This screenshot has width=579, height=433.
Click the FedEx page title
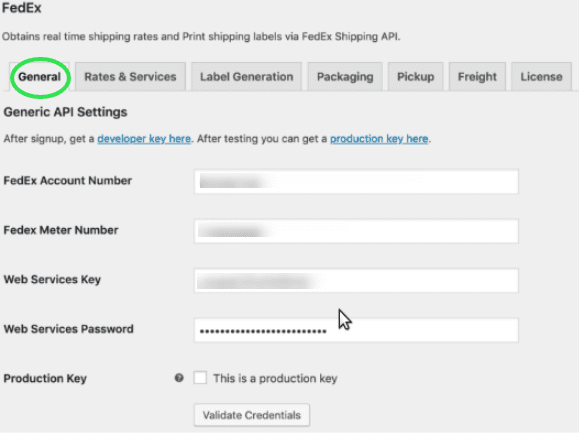coord(21,8)
